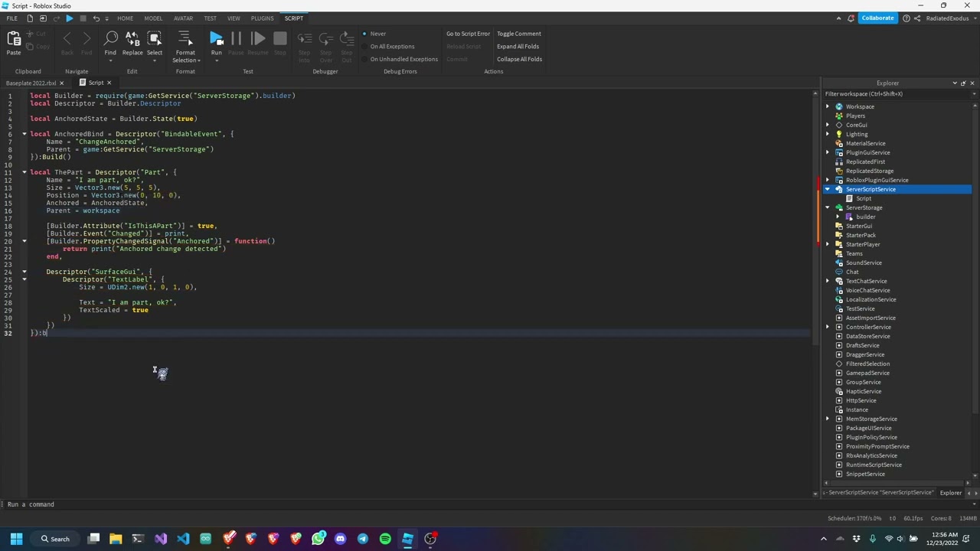Image resolution: width=980 pixels, height=551 pixels.
Task: Click the Format Selection icon
Action: pyautogui.click(x=185, y=38)
